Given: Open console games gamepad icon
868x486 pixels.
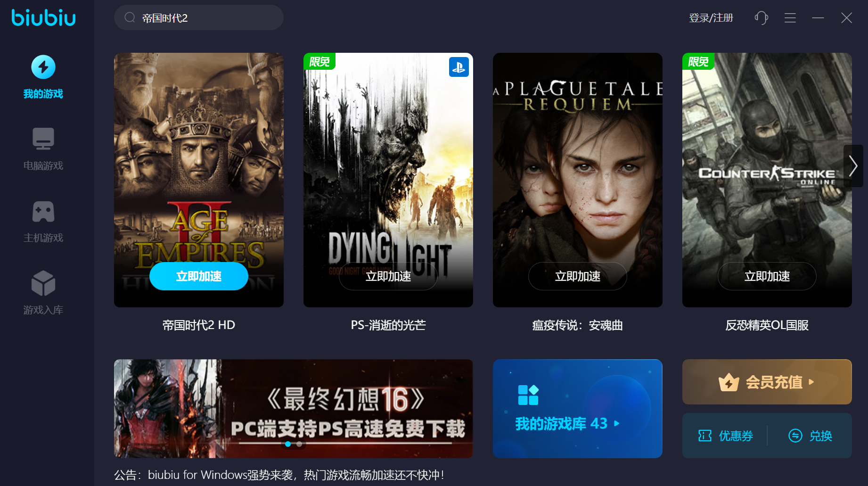Looking at the screenshot, I should 43,212.
